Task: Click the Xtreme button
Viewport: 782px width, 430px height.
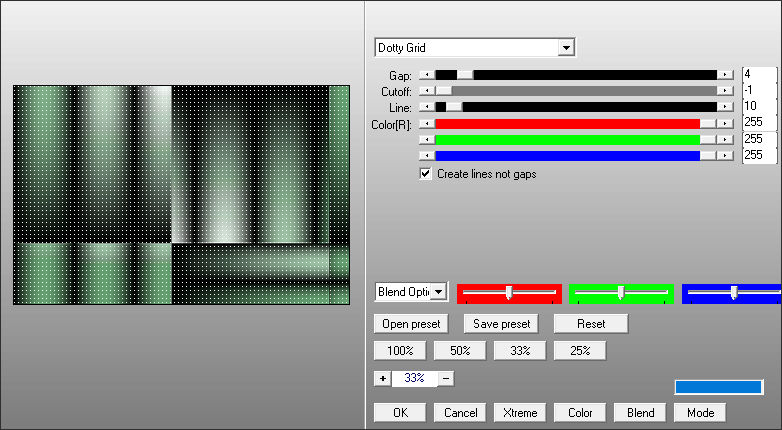Action: 520,413
